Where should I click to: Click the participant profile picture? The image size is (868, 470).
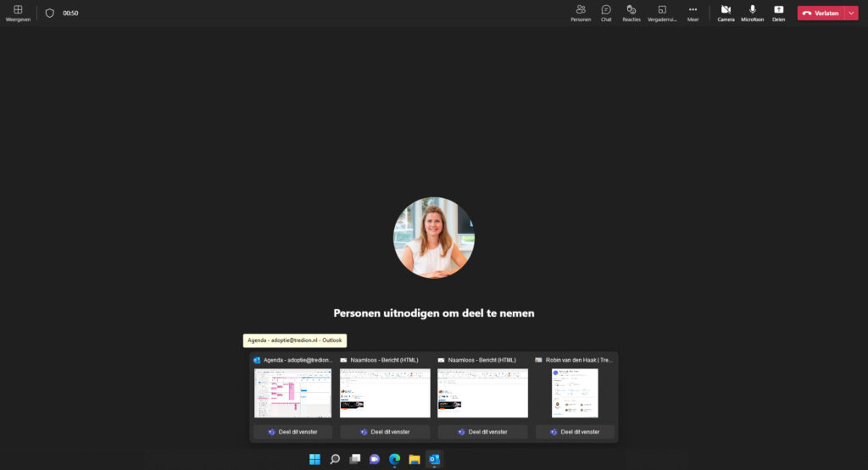tap(433, 238)
